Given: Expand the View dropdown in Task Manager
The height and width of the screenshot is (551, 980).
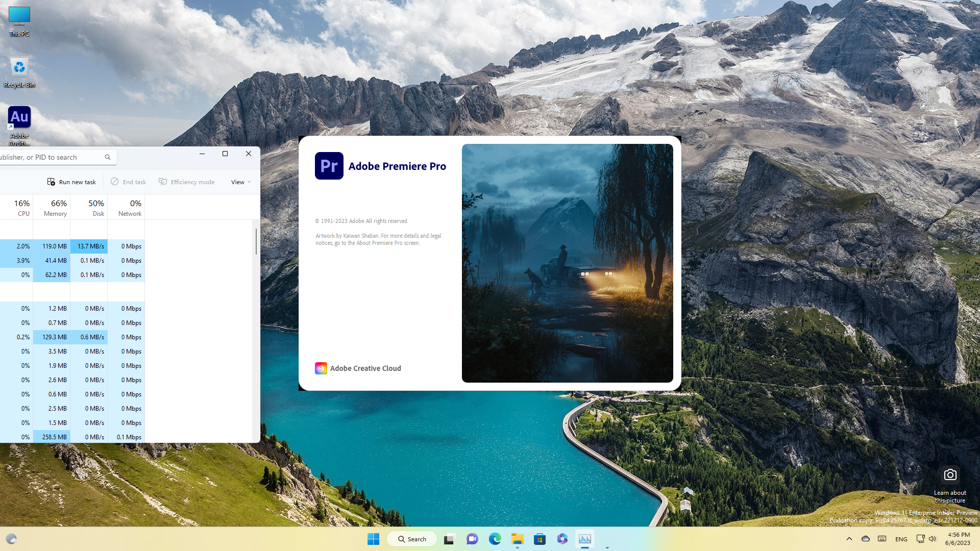Looking at the screenshot, I should [x=241, y=182].
